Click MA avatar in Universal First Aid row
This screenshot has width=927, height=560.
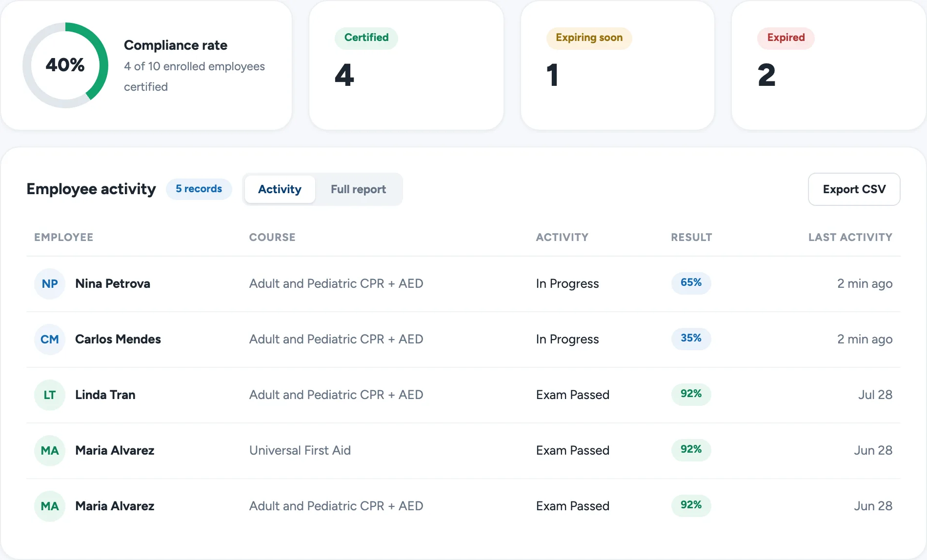pos(50,451)
